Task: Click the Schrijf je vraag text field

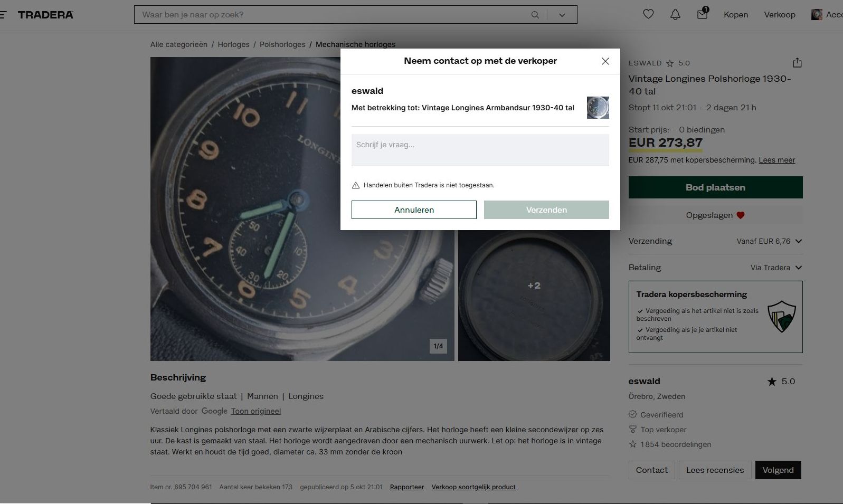Action: pyautogui.click(x=480, y=150)
